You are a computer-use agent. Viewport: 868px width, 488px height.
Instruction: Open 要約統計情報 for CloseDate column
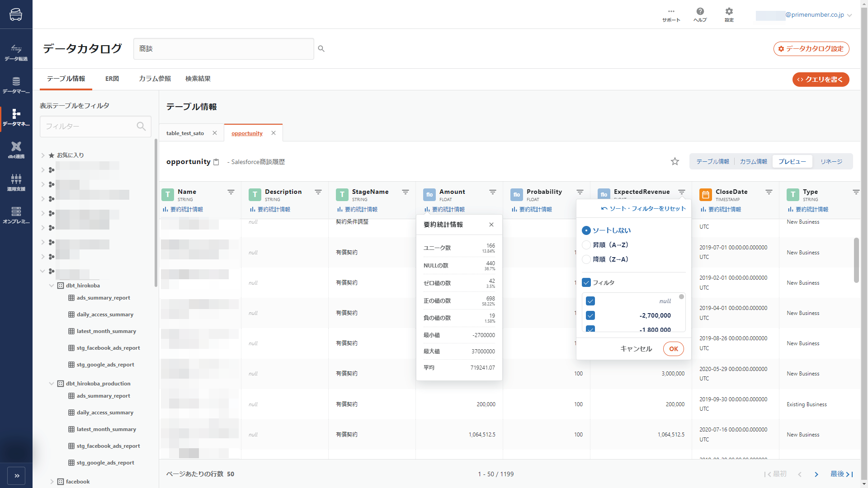721,210
